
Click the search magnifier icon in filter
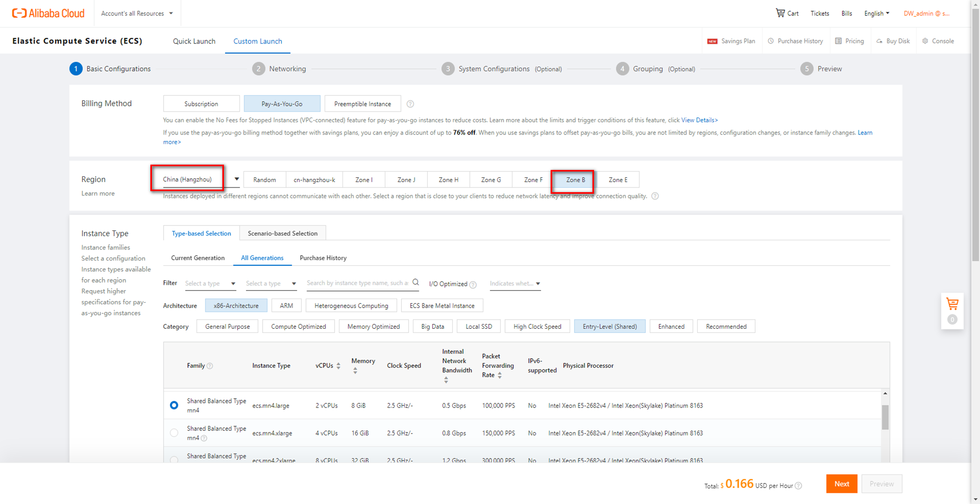coord(416,282)
